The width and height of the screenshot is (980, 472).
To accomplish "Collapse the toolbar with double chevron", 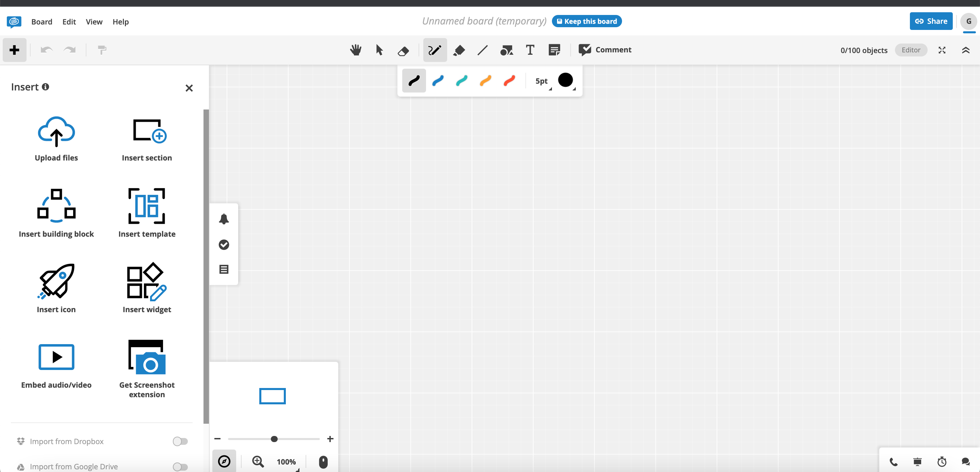I will tap(966, 50).
